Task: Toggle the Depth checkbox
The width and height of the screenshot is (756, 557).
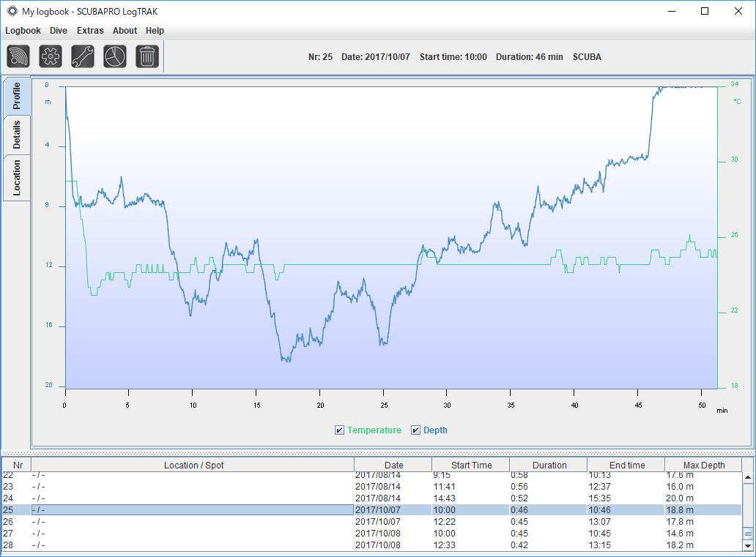Action: [415, 430]
